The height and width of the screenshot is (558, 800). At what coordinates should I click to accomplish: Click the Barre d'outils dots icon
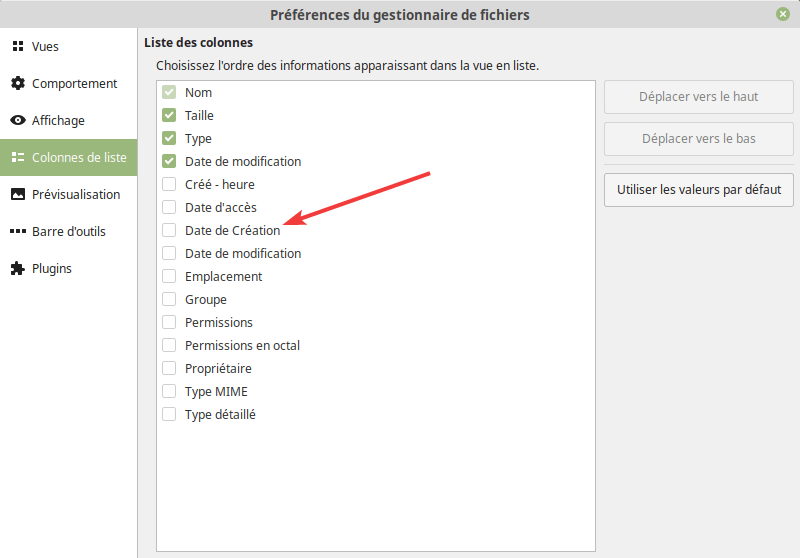17,232
